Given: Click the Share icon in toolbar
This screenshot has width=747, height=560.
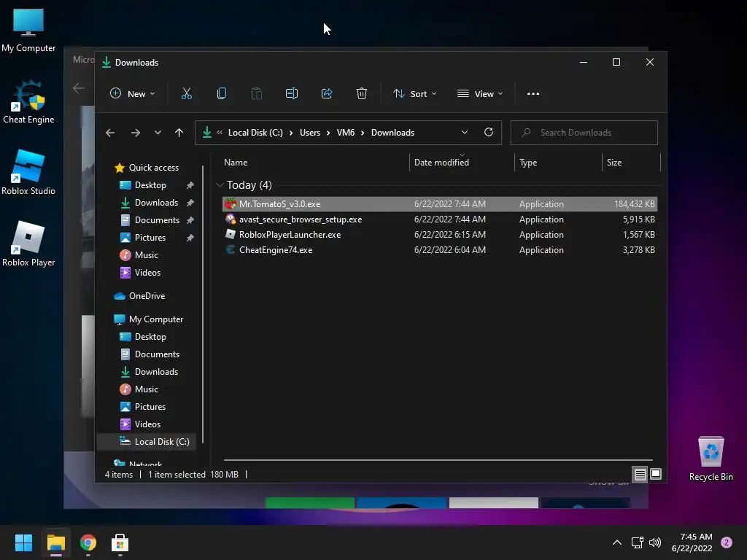Looking at the screenshot, I should (x=327, y=94).
